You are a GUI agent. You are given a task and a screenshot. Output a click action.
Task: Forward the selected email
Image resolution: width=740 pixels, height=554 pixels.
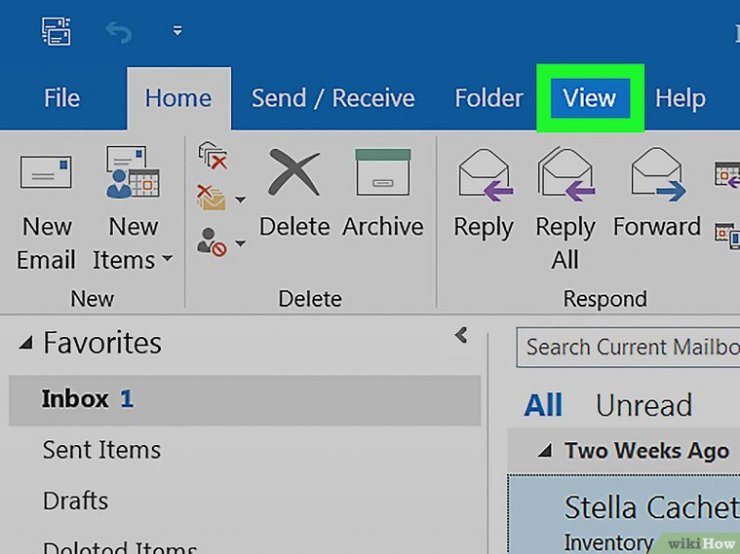tap(657, 193)
